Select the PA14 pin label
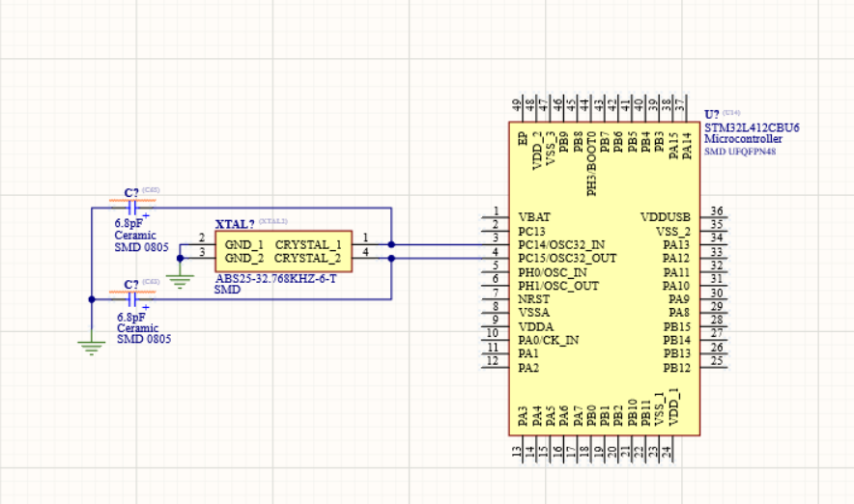The image size is (854, 504). coord(687,146)
